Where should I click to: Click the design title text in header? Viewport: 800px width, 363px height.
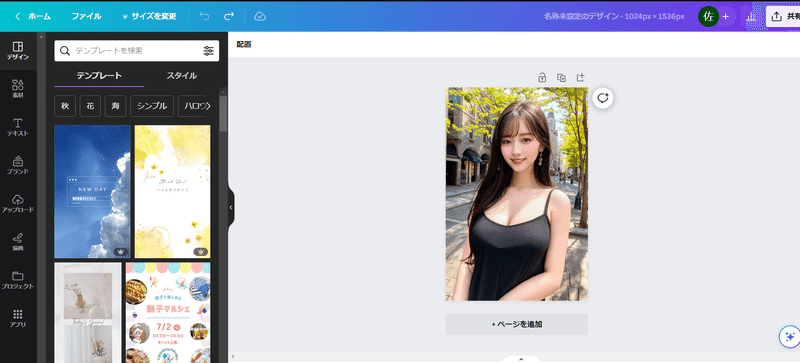[614, 16]
